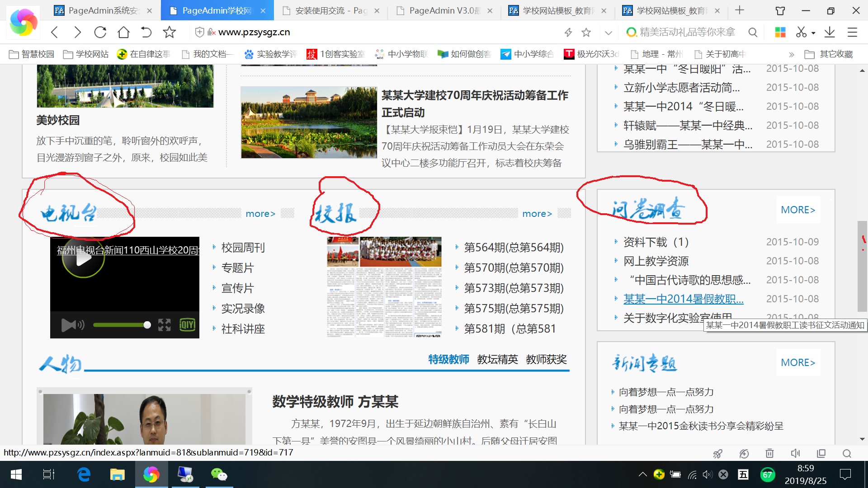Click the lightning speed-mode icon in address bar
The image size is (868, 488).
[x=568, y=32]
